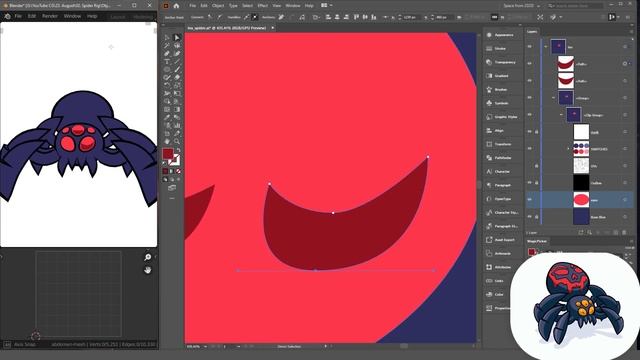Click the stroke swatch in toolbox
This screenshot has width=640, height=360.
(x=174, y=160)
